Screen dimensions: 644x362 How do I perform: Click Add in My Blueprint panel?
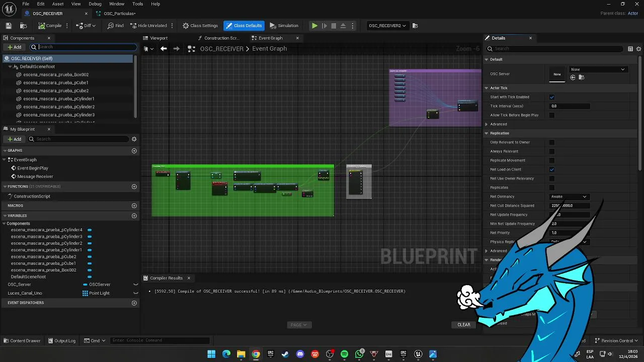(15, 139)
